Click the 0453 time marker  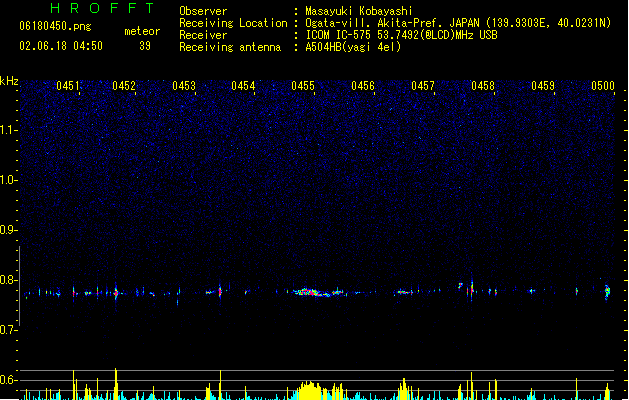pos(184,86)
